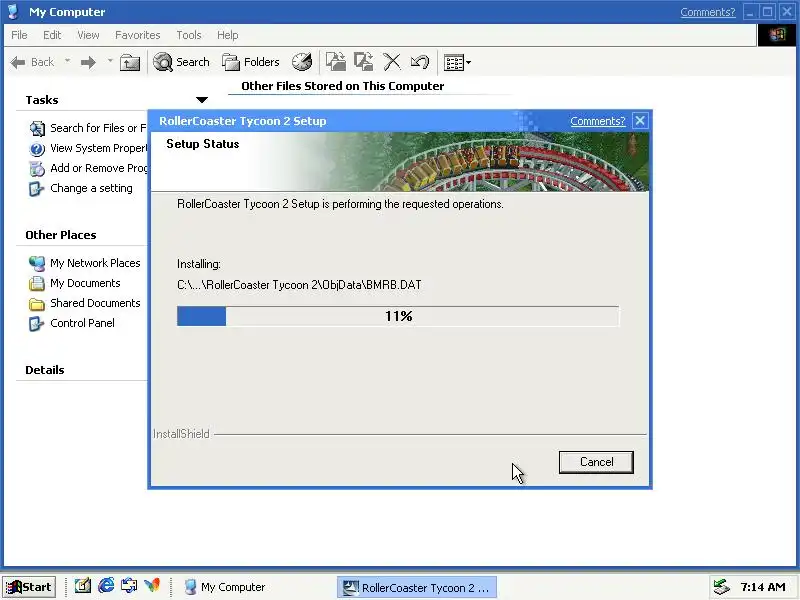
Task: Click the Start button
Action: pyautogui.click(x=29, y=587)
